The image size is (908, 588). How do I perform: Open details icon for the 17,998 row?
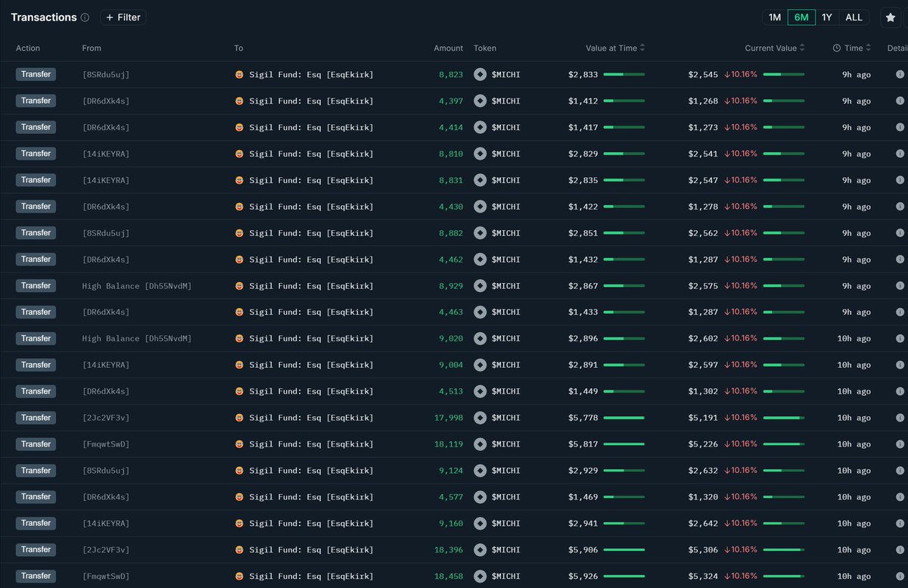(900, 418)
